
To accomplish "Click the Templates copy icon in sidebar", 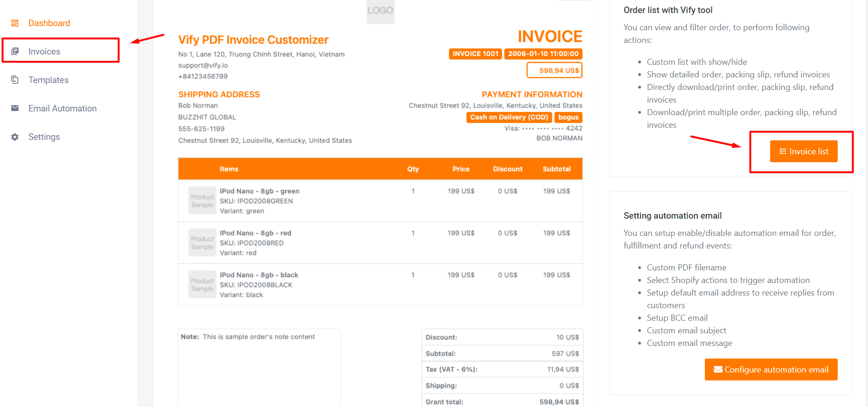I will click(x=15, y=80).
